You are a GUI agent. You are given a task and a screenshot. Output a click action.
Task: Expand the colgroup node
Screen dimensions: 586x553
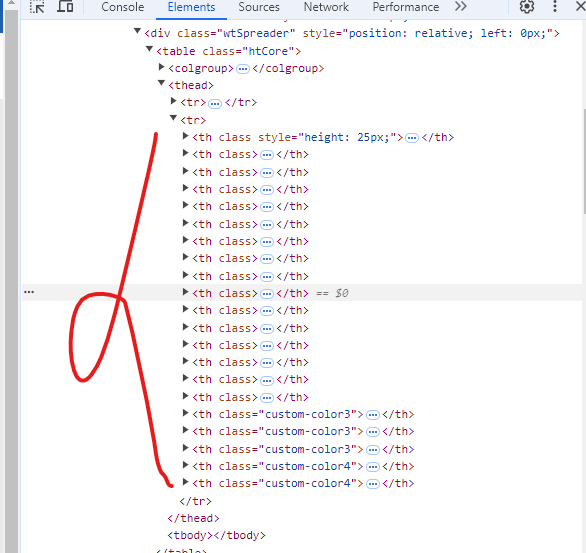pos(161,67)
